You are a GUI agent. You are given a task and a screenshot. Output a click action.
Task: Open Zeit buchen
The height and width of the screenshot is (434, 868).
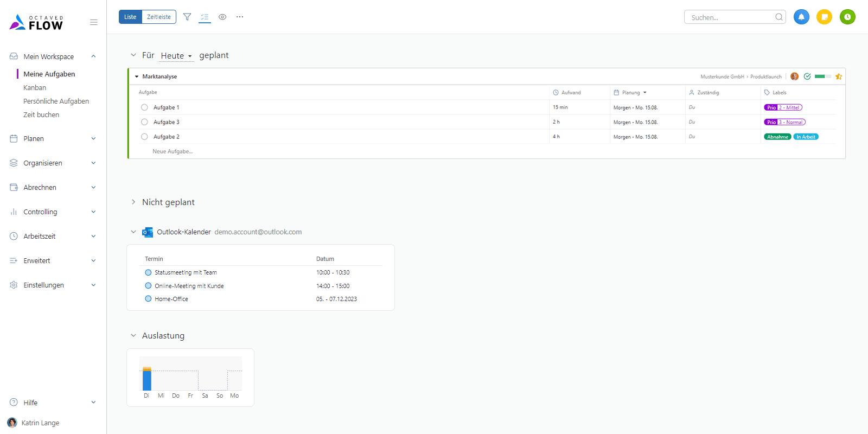click(41, 114)
